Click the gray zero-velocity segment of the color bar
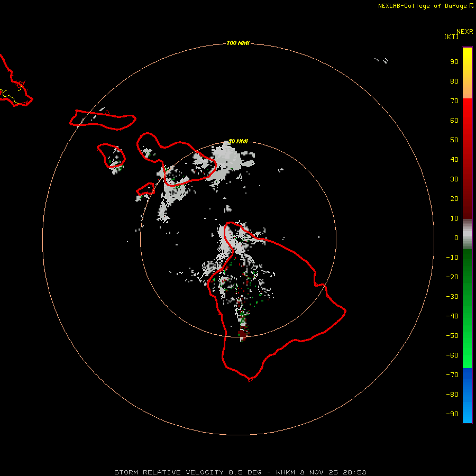The image size is (476, 476). (467, 234)
